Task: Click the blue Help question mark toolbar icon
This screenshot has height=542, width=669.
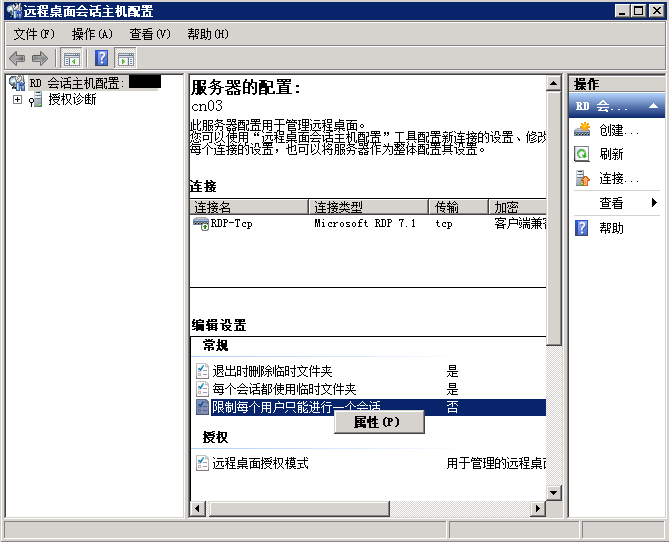Action: pyautogui.click(x=101, y=58)
